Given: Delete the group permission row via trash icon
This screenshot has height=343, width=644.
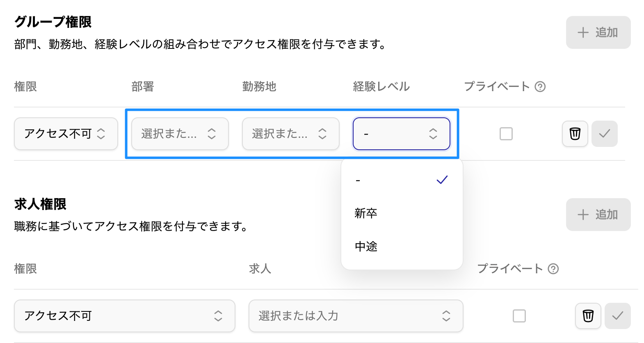Looking at the screenshot, I should (575, 134).
